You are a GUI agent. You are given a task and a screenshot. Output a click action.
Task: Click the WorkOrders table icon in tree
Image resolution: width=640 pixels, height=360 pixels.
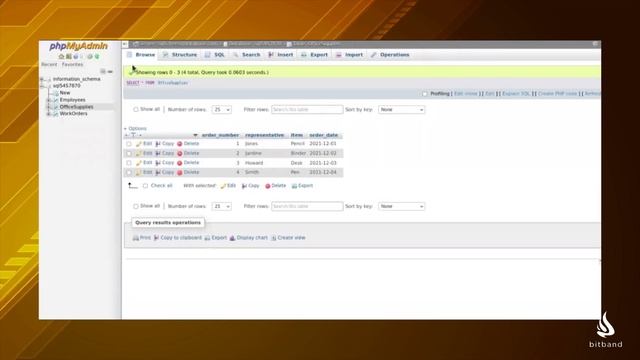56,114
